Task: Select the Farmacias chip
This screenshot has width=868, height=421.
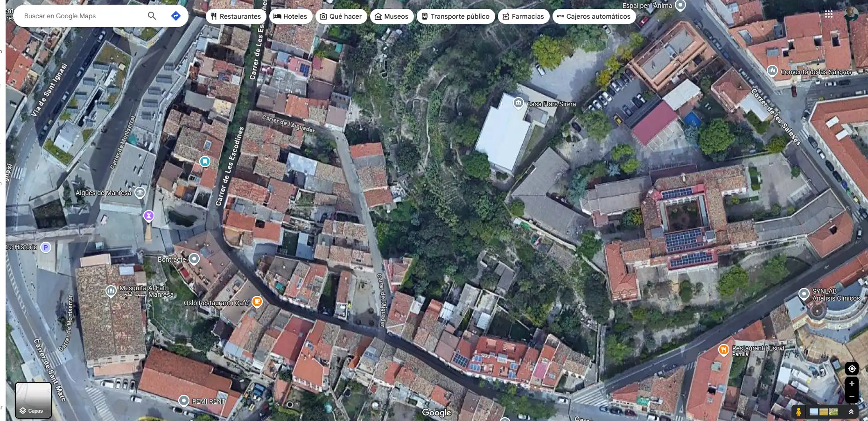Action: pyautogui.click(x=523, y=16)
